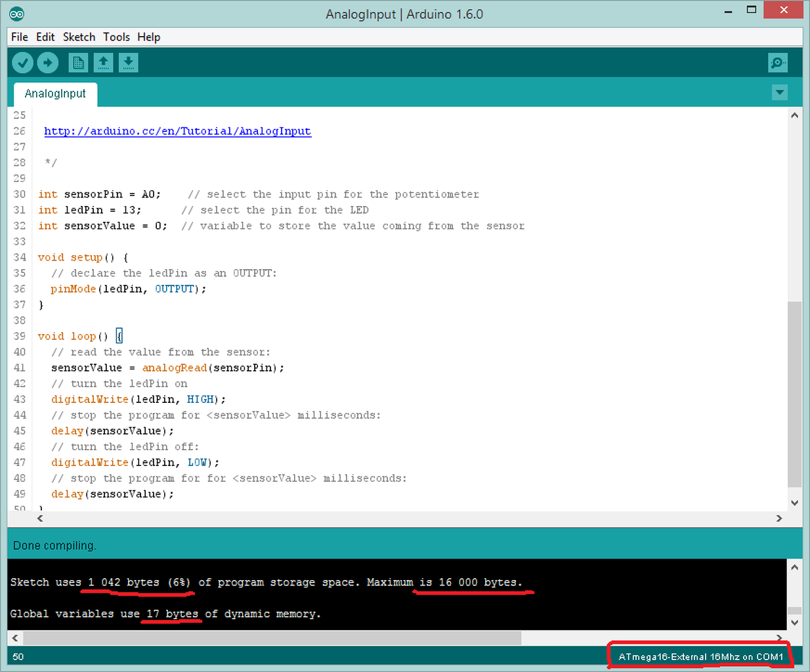Close the Arduino window
Viewport: 810px width, 672px height.
click(x=784, y=10)
